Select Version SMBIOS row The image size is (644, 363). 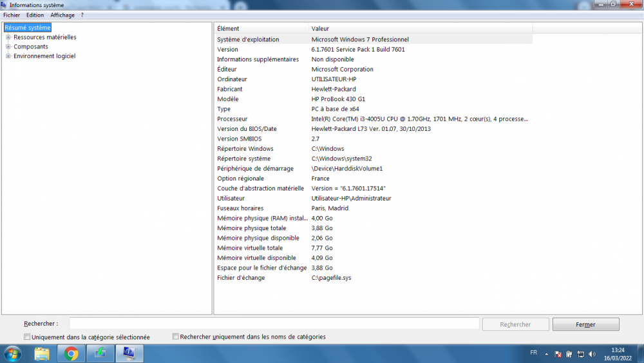[x=374, y=139]
